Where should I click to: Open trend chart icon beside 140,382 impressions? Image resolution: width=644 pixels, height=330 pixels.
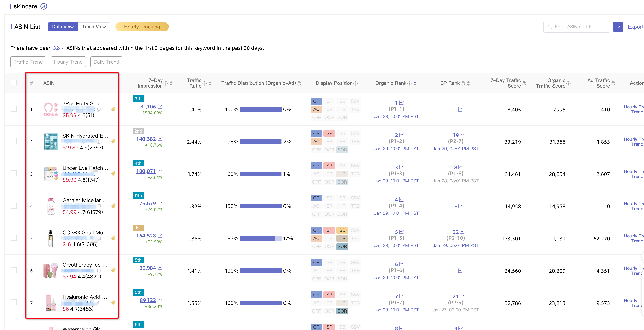coord(160,139)
